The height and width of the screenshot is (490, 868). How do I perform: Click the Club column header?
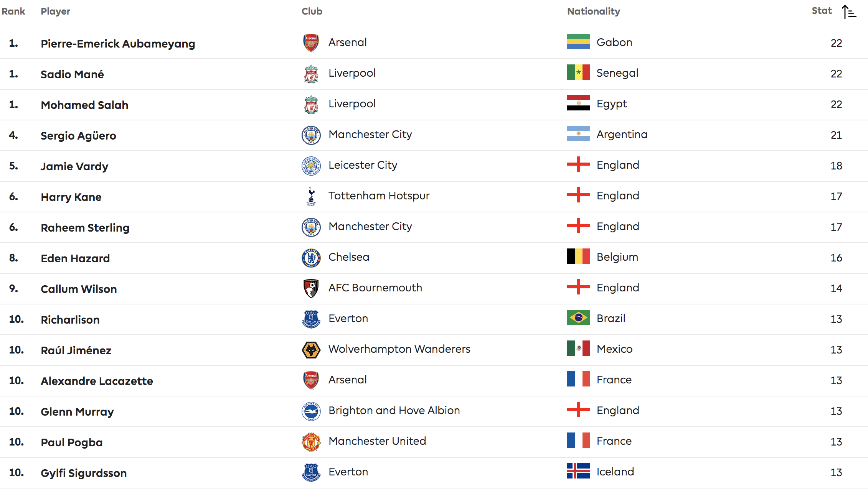pyautogui.click(x=312, y=12)
